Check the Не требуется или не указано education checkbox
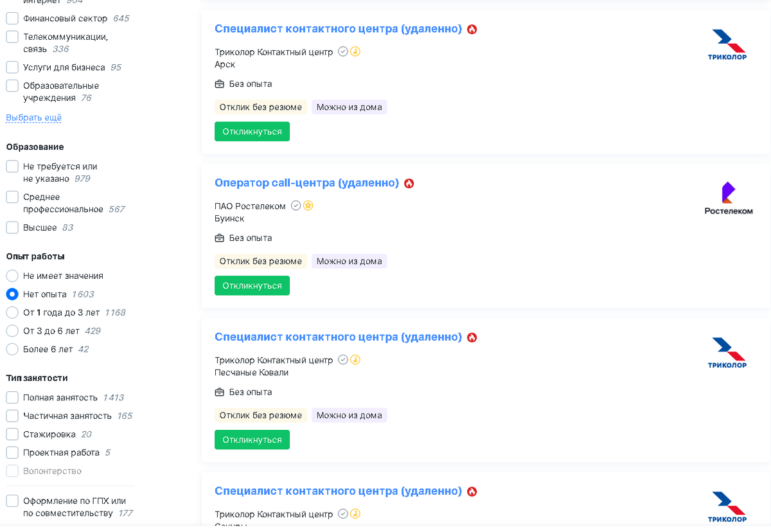 12,166
